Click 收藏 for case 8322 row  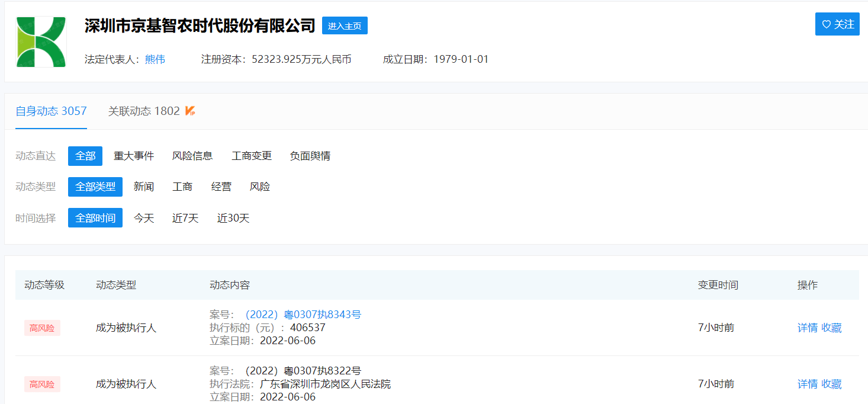point(831,384)
